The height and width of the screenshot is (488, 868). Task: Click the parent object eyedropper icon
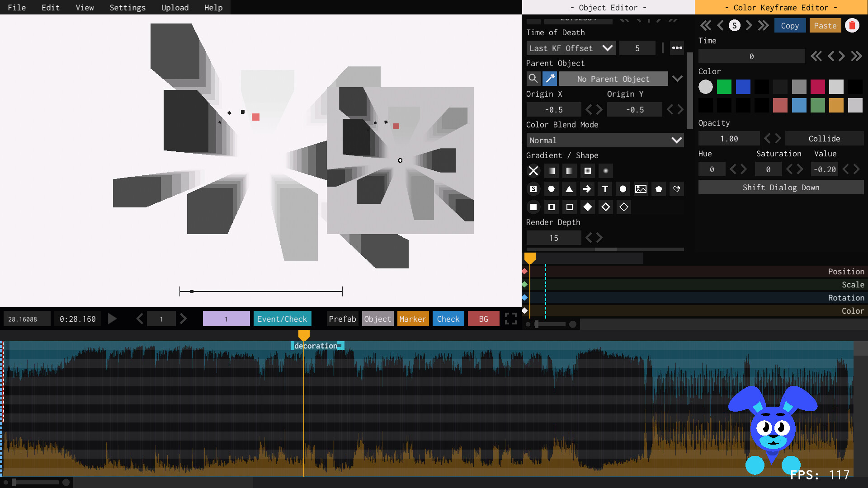pyautogui.click(x=550, y=79)
